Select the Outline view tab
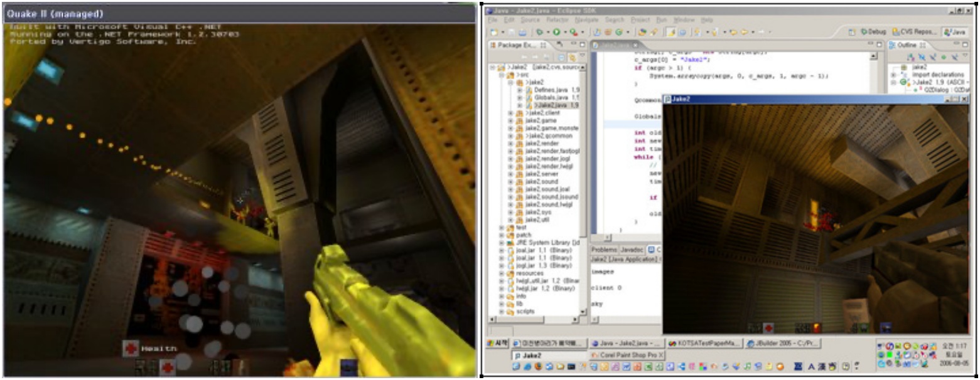Viewport: 980px width, 380px height. (908, 45)
